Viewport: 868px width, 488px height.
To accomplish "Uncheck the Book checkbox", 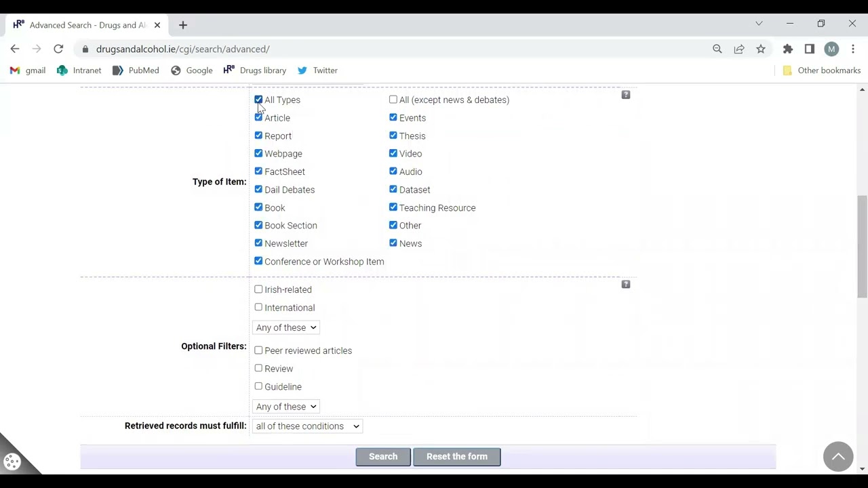I will click(258, 207).
